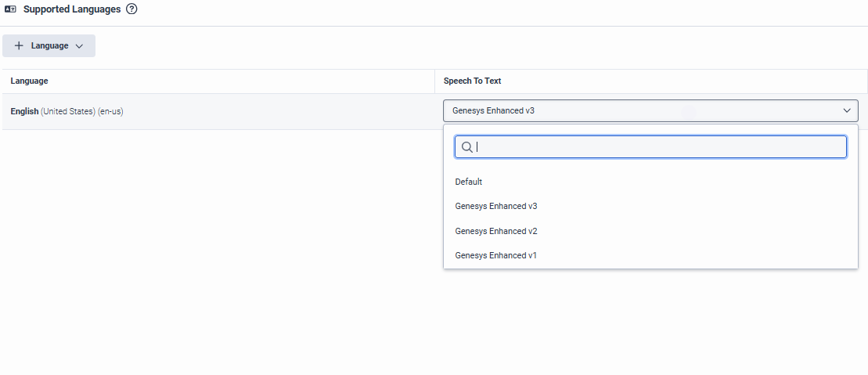Click the plus icon on Language button
868x375 pixels.
click(x=19, y=45)
